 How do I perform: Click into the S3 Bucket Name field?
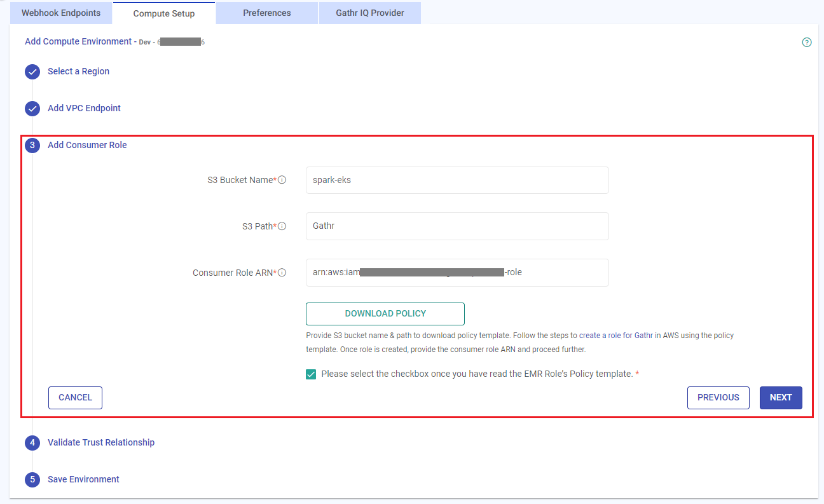(457, 180)
